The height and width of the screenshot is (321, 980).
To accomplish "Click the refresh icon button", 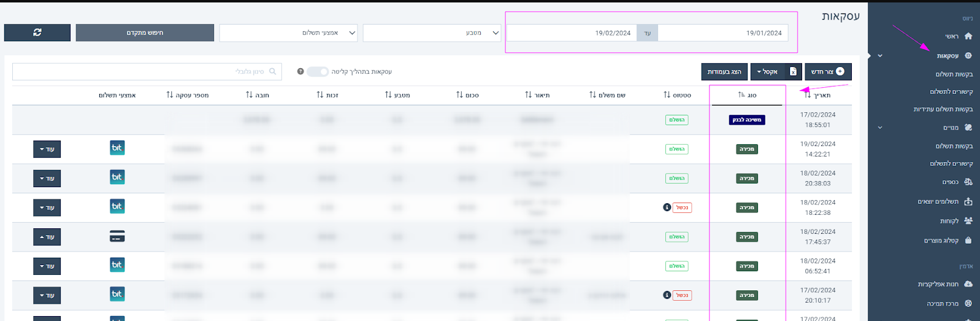I will (37, 33).
